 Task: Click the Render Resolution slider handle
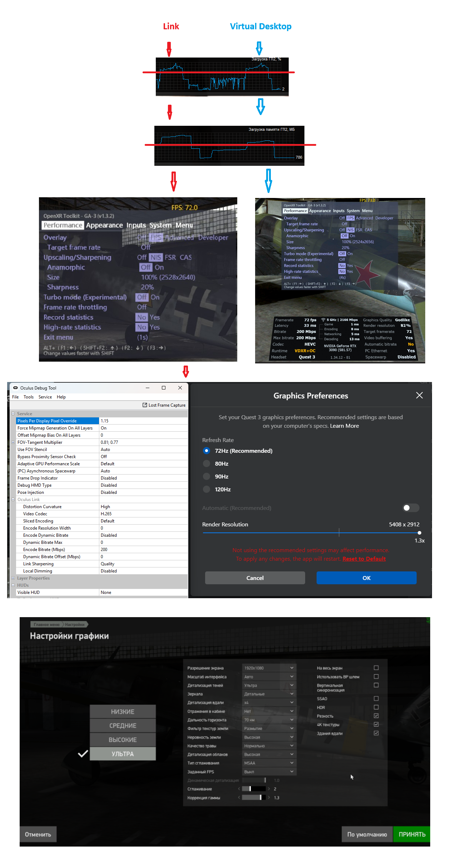[419, 533]
